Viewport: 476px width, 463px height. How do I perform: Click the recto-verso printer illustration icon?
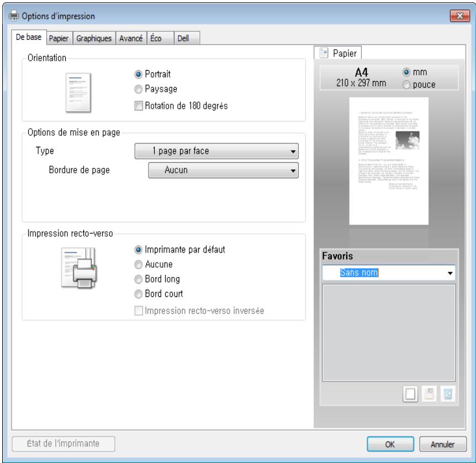click(x=79, y=268)
